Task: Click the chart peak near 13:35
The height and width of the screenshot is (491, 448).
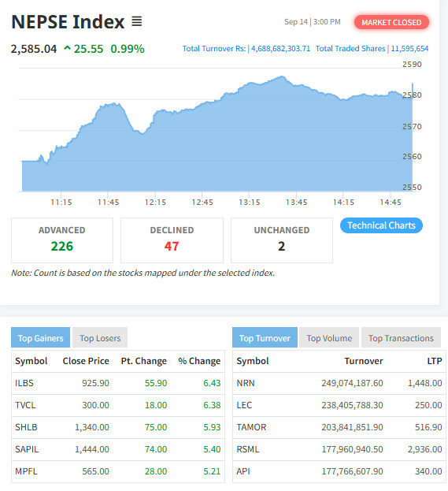Action: pos(282,76)
